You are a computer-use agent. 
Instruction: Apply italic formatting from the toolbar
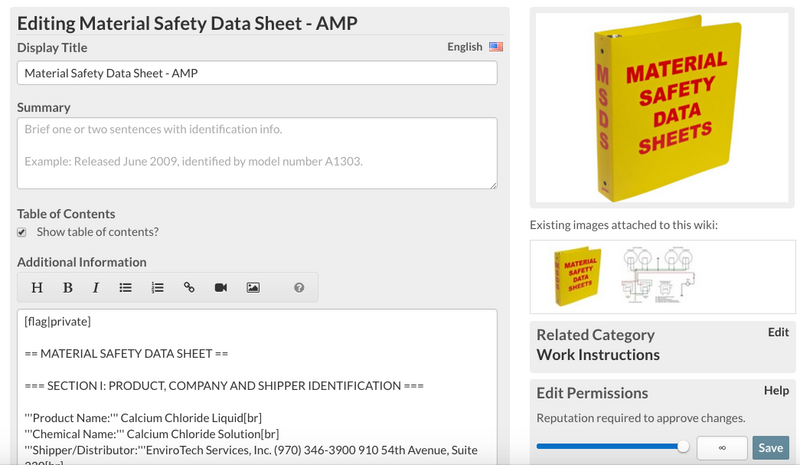coord(96,288)
